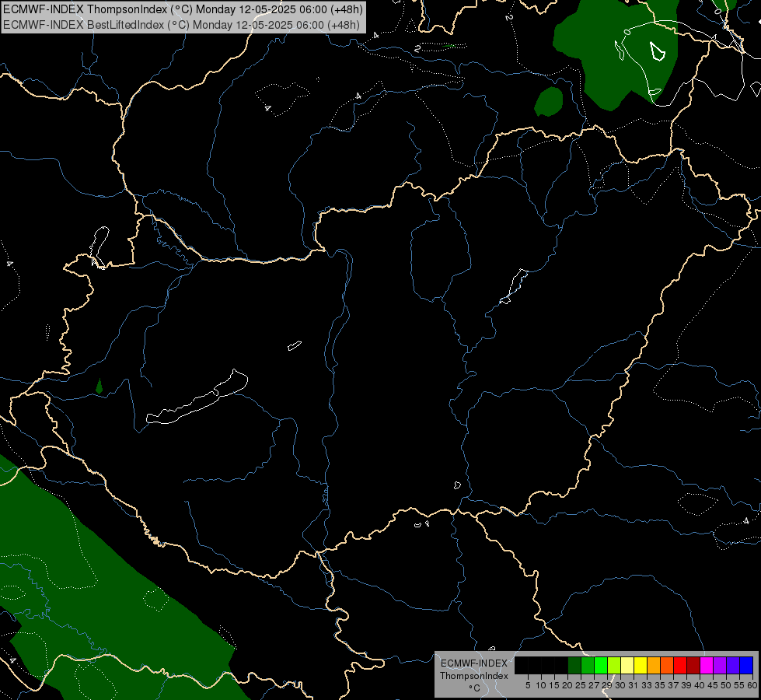Click the small oval green patch in the upper right

coord(549,102)
